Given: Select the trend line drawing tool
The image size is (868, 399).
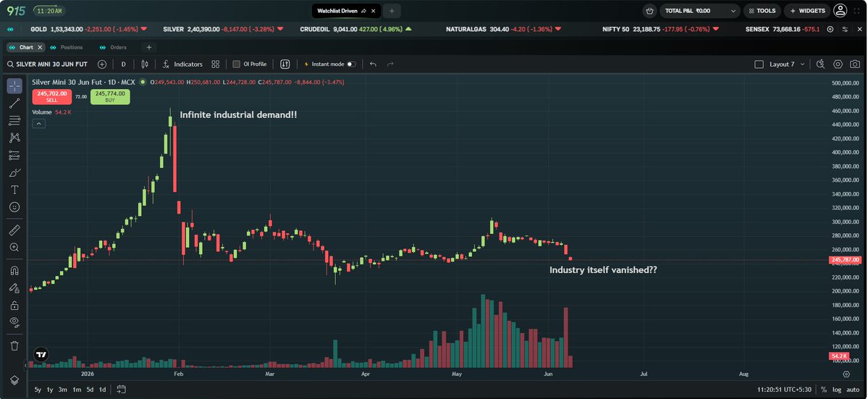Looking at the screenshot, I should (x=14, y=104).
